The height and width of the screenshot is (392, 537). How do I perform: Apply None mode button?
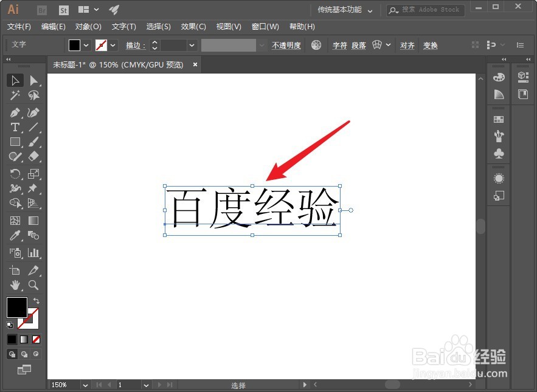(x=36, y=339)
